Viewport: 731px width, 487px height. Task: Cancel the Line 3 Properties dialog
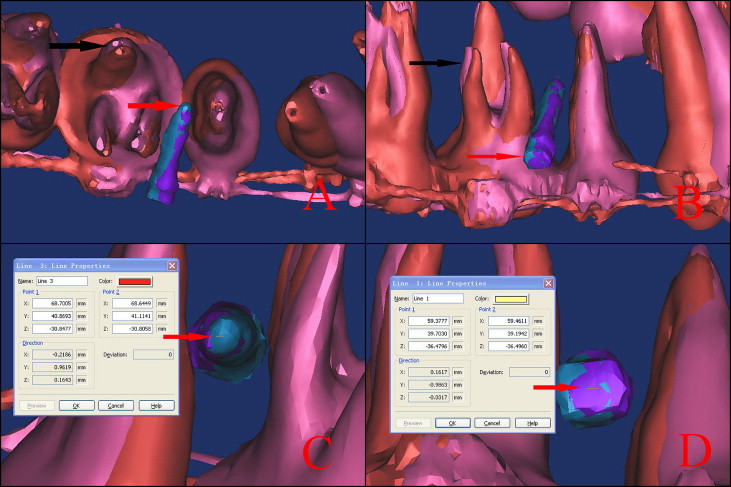point(115,405)
